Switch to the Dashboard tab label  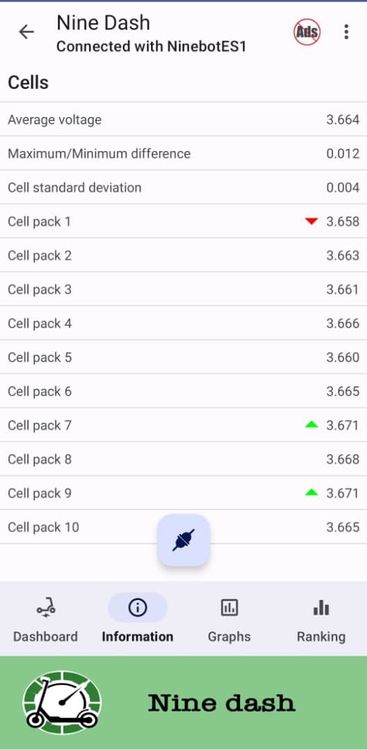click(x=45, y=637)
